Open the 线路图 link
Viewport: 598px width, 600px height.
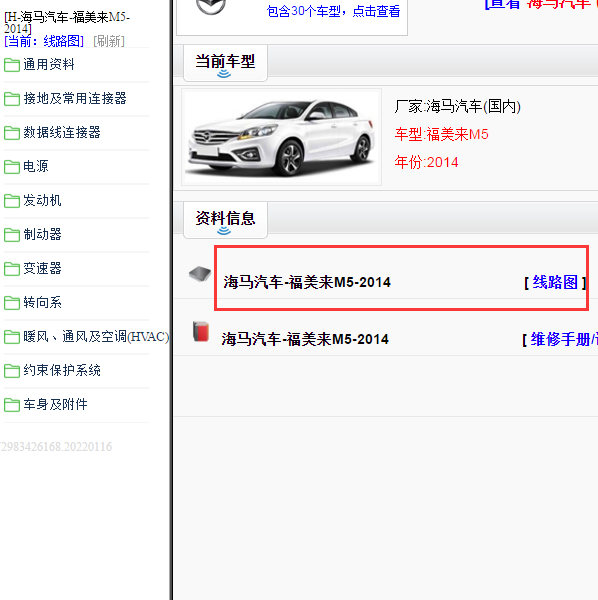pyautogui.click(x=555, y=282)
